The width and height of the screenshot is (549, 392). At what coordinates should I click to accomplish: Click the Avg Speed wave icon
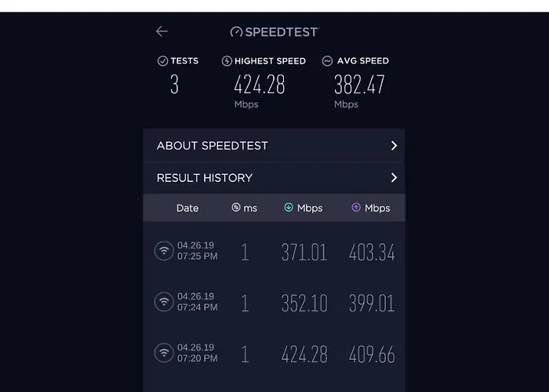pos(327,61)
